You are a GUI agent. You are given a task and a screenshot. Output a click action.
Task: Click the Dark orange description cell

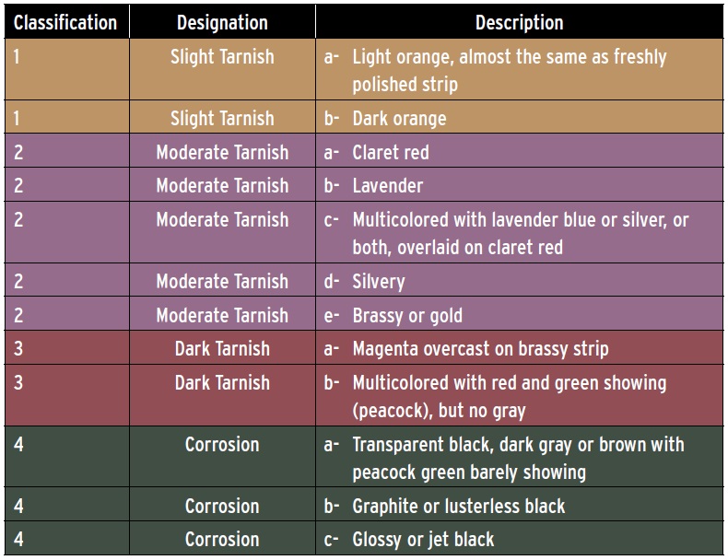[519, 117]
